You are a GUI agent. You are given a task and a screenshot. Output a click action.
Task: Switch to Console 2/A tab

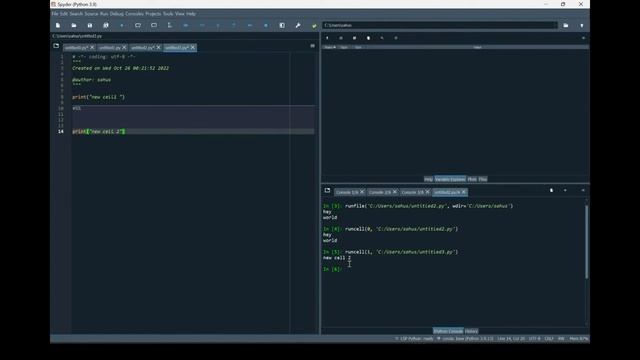380,192
